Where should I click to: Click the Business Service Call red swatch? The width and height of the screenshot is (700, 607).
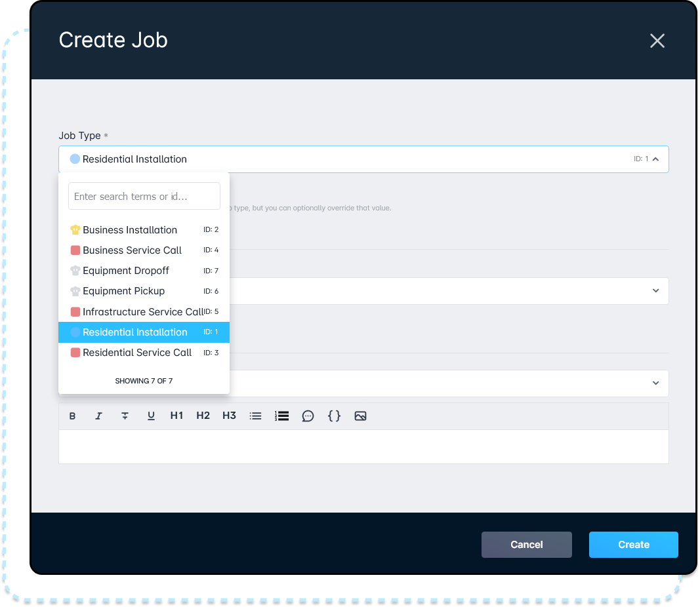[x=75, y=250]
